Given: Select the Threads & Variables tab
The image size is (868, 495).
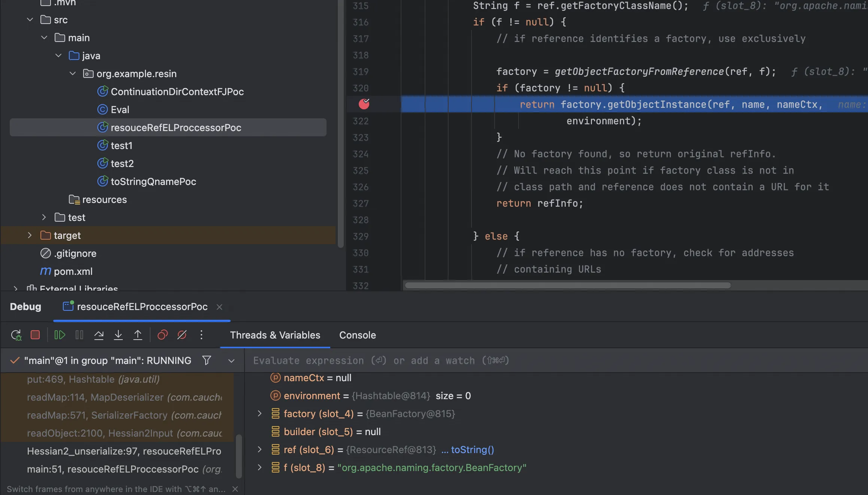Looking at the screenshot, I should pyautogui.click(x=275, y=335).
